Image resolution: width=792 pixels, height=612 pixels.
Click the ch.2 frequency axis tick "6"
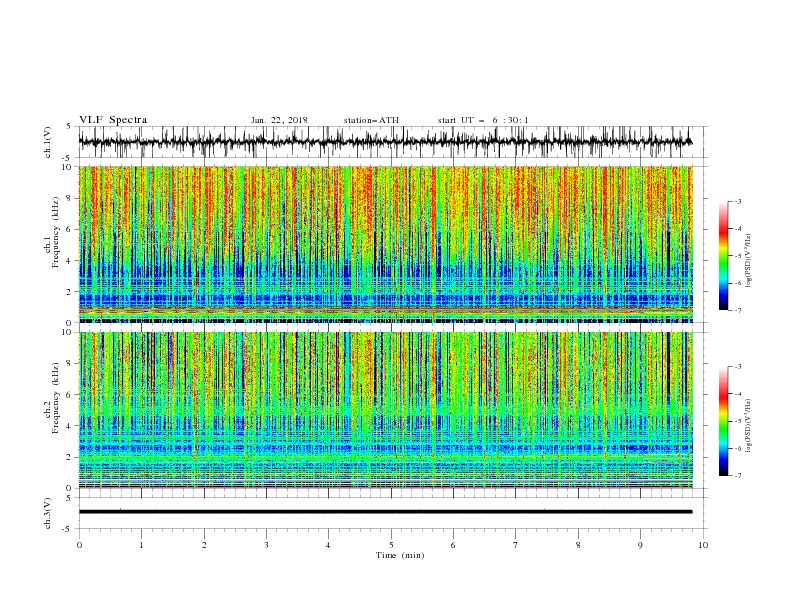click(x=69, y=395)
